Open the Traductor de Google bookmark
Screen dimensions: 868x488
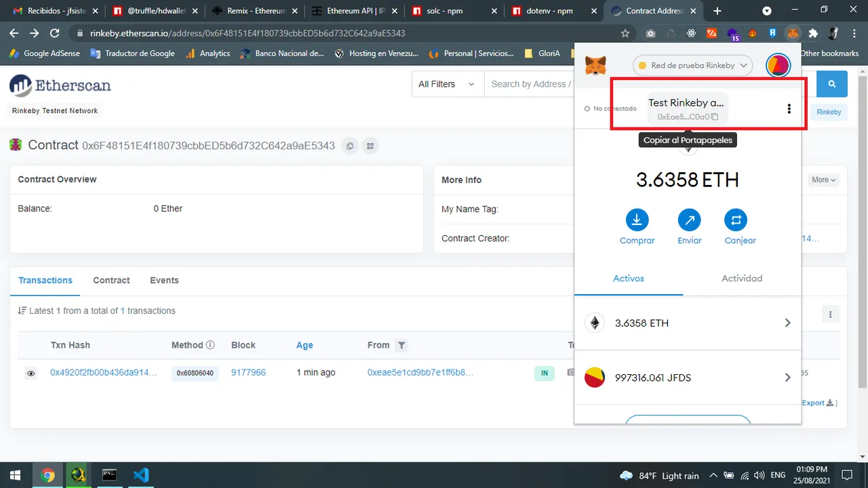(x=132, y=54)
